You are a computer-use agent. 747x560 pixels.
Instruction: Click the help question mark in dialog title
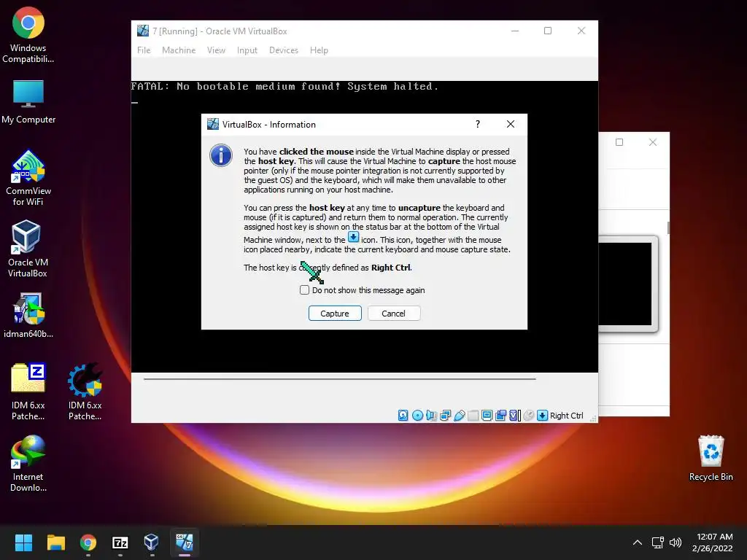coord(478,124)
